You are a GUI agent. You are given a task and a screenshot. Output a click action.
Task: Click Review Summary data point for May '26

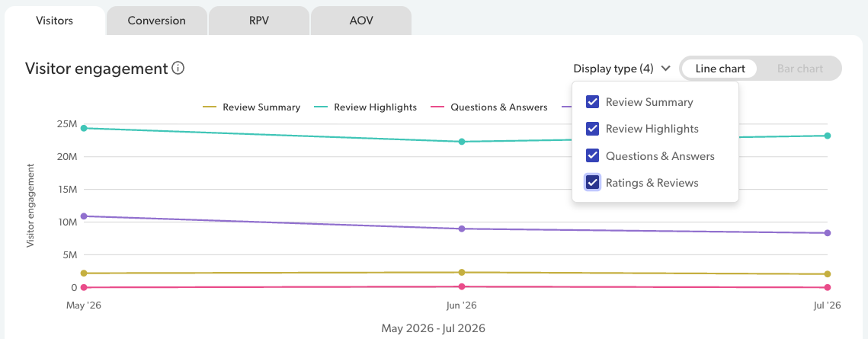[x=84, y=273]
